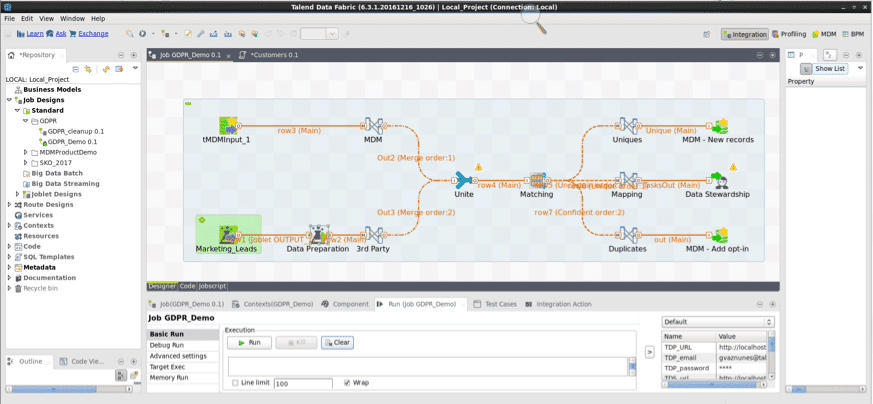This screenshot has width=873, height=404.
Task: Click the refresh icon in Repository toolbar
Action: tap(106, 69)
